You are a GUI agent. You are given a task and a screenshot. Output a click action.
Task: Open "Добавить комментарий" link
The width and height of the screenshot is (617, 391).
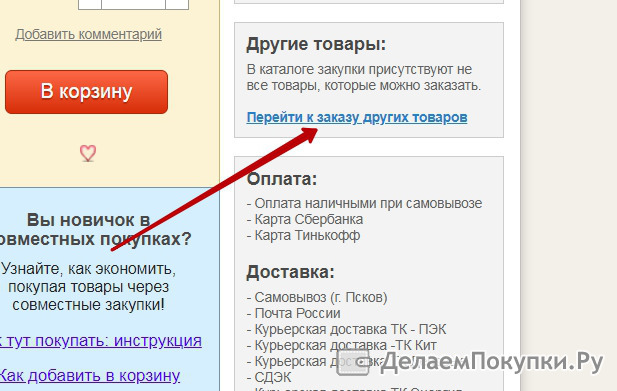pyautogui.click(x=89, y=34)
